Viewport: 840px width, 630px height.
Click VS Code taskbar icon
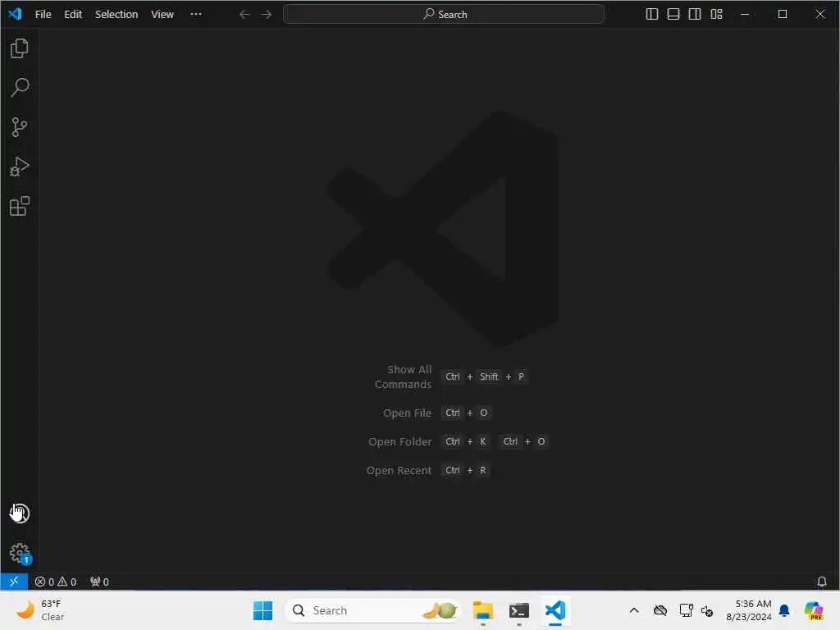click(555, 610)
